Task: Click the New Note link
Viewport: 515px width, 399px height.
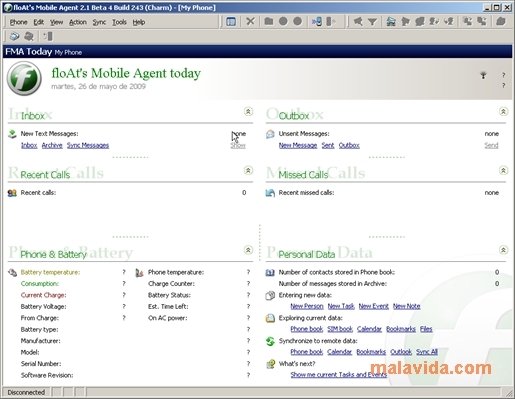Action: point(407,306)
